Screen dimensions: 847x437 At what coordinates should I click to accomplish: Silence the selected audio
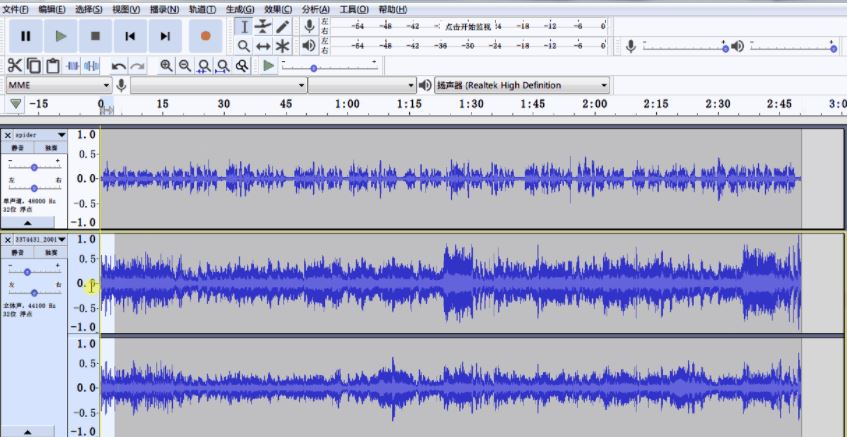[x=91, y=66]
